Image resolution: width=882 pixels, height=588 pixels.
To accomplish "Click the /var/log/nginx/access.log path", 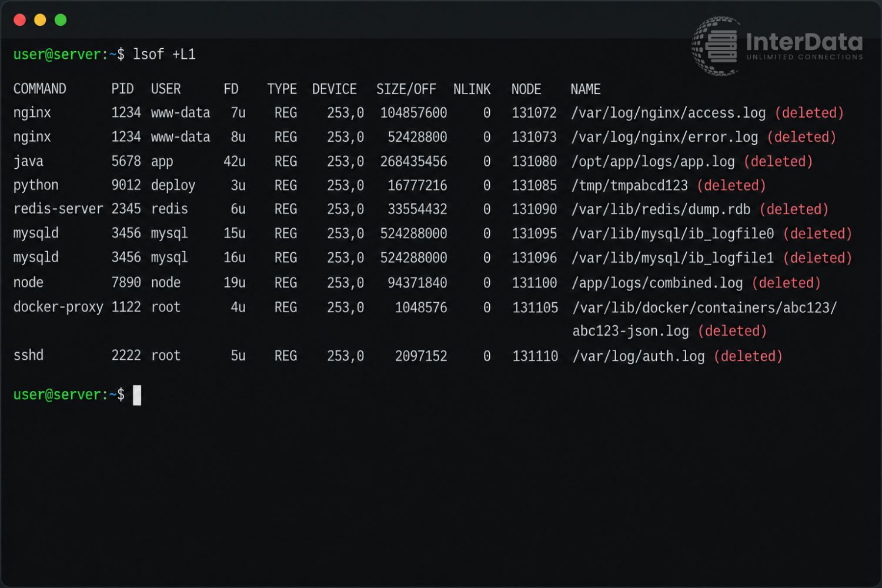I will [x=669, y=113].
